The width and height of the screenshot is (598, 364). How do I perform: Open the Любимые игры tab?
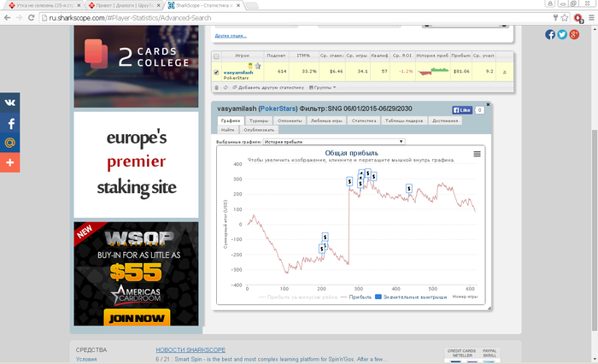(326, 120)
